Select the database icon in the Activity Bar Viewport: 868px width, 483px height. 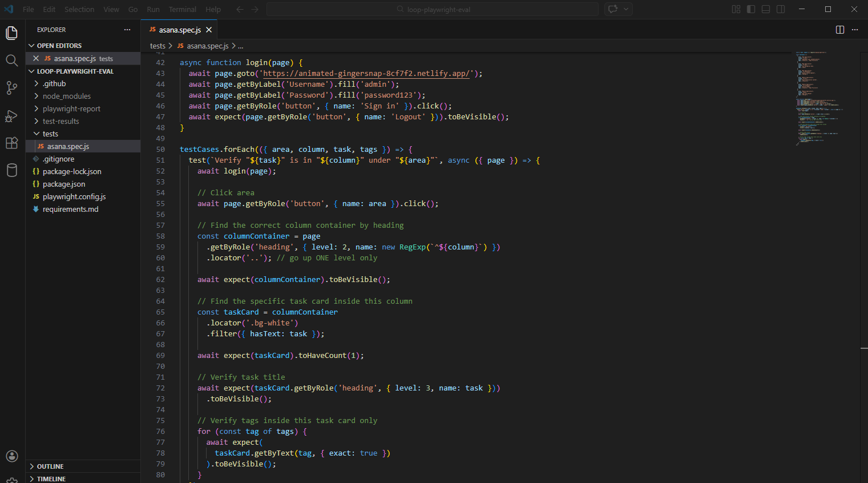pyautogui.click(x=11, y=170)
